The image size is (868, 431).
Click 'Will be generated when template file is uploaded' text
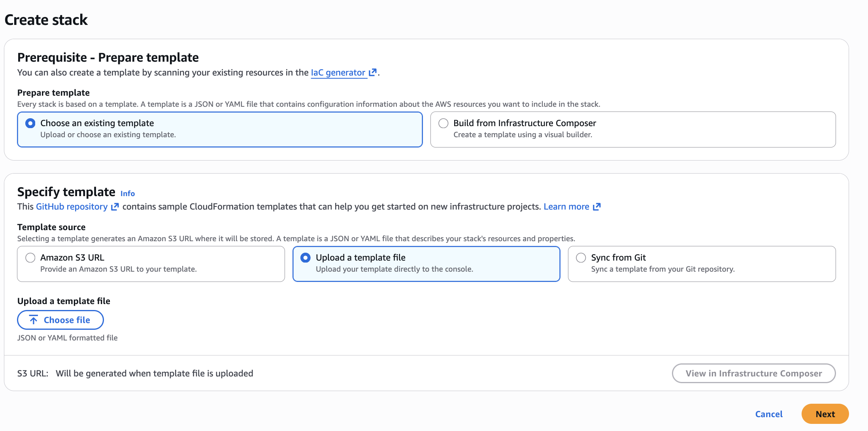tap(155, 374)
